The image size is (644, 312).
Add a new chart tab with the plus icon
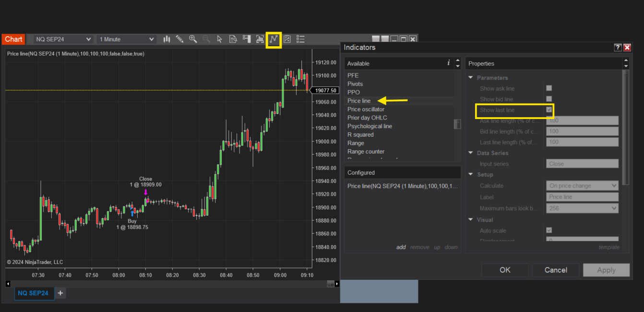tap(60, 293)
